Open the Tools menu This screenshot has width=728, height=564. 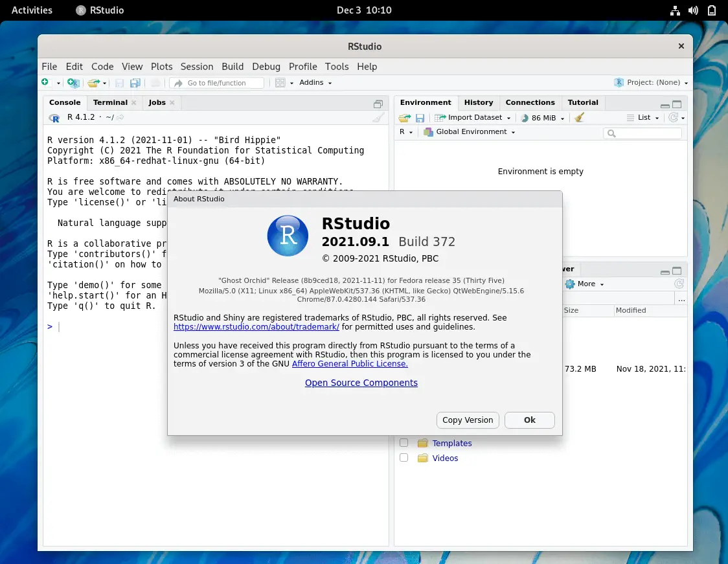click(337, 67)
